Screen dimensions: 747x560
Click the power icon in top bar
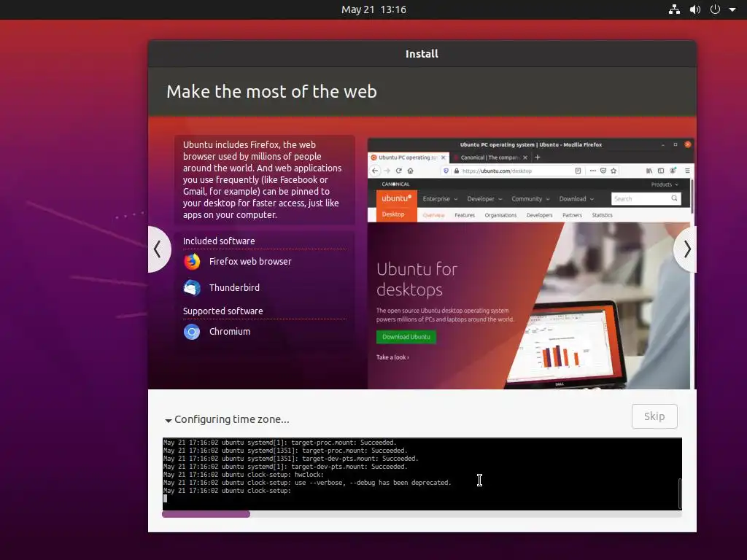[715, 9]
